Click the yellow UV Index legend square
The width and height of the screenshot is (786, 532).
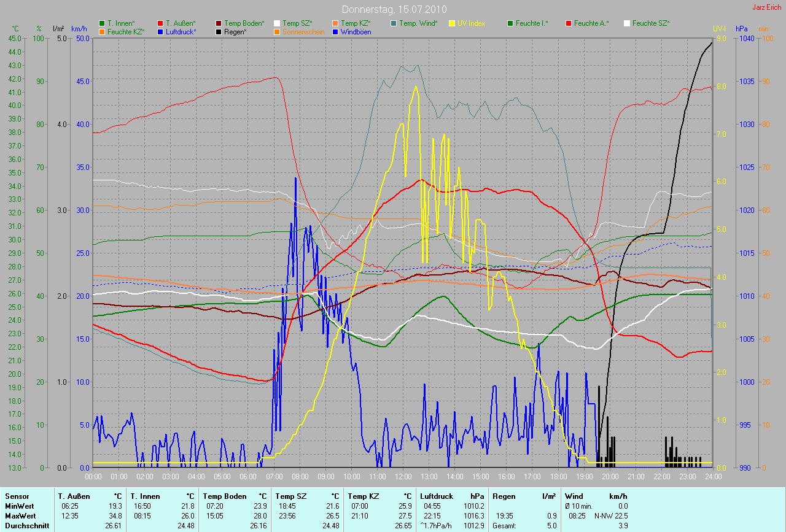click(x=452, y=23)
